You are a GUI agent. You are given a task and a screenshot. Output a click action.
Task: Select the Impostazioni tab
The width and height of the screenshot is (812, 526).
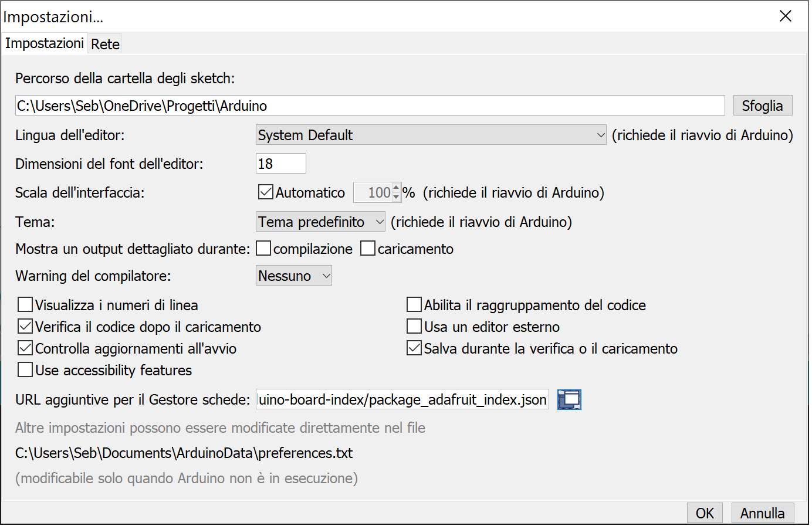click(x=45, y=43)
